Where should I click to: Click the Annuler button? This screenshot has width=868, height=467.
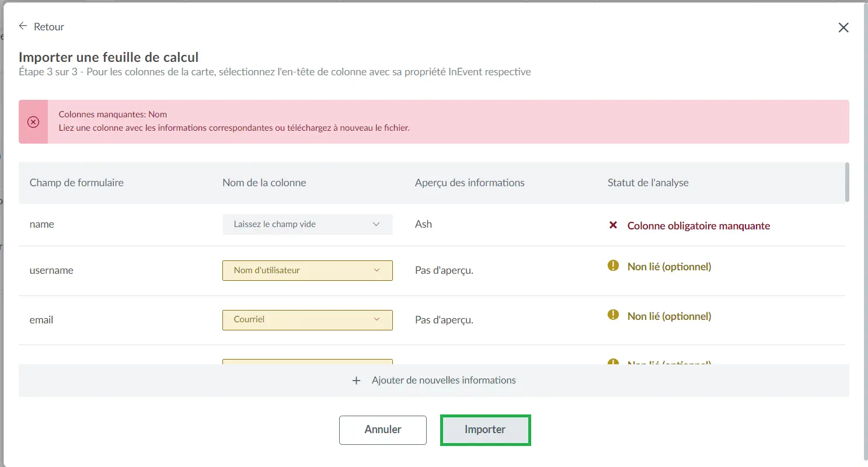[x=383, y=430]
